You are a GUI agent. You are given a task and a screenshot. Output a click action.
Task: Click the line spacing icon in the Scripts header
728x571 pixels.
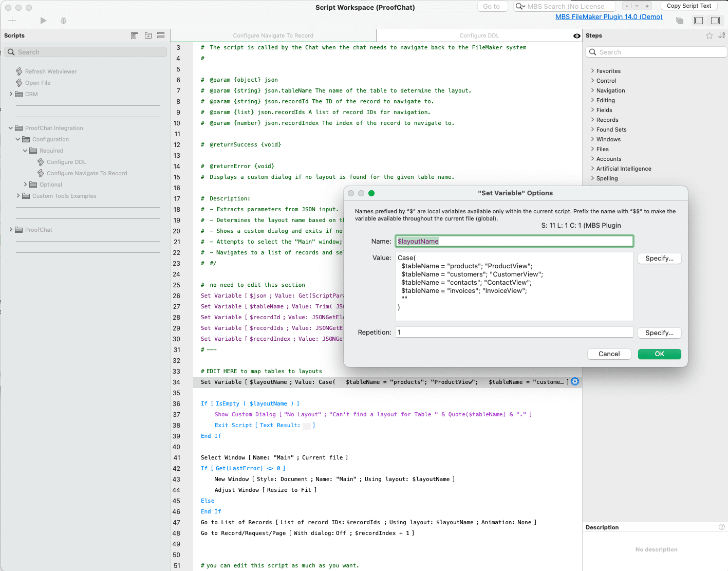[161, 35]
